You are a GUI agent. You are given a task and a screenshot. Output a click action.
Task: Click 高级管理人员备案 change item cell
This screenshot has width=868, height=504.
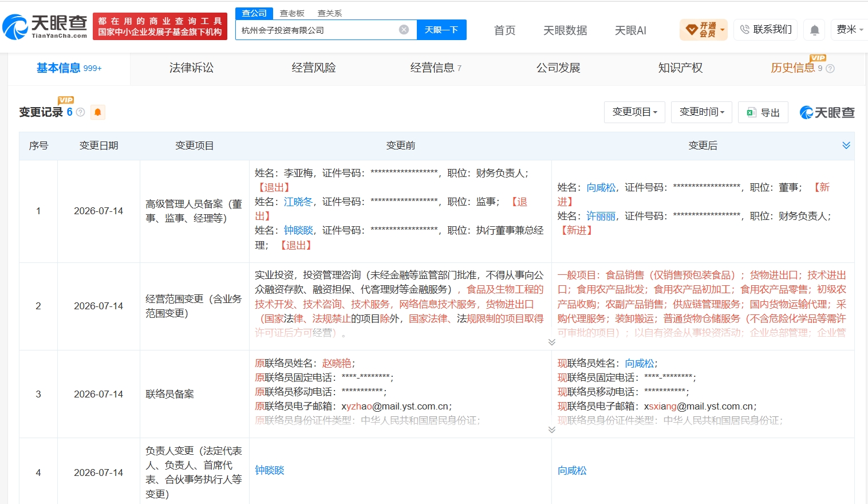[x=194, y=211]
